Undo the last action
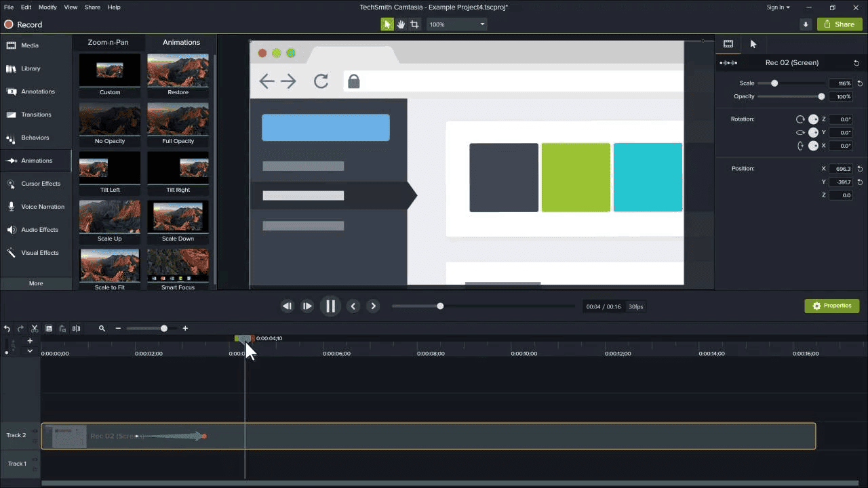The image size is (868, 488). pyautogui.click(x=7, y=328)
